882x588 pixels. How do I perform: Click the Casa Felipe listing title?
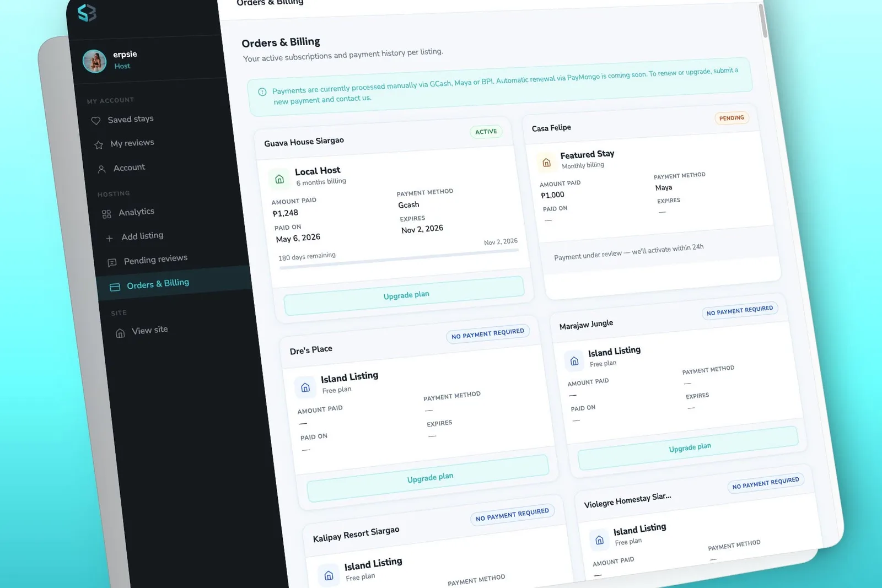[x=551, y=128]
